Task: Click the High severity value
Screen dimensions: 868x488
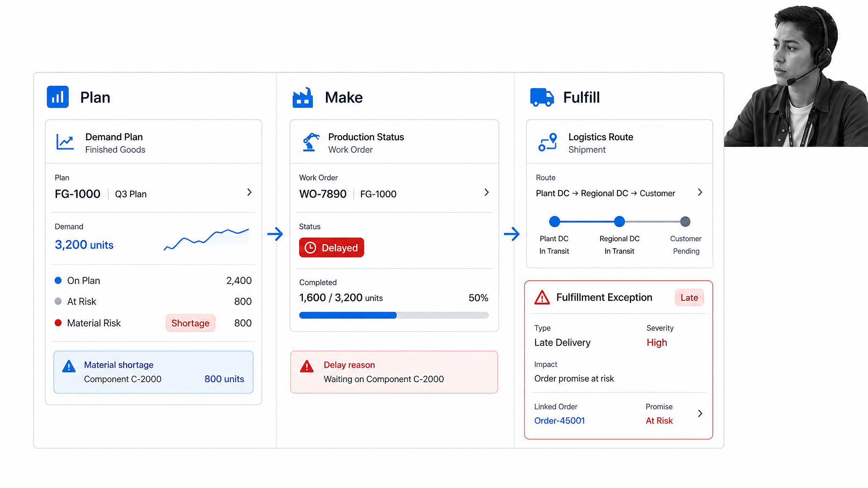Action: tap(657, 343)
